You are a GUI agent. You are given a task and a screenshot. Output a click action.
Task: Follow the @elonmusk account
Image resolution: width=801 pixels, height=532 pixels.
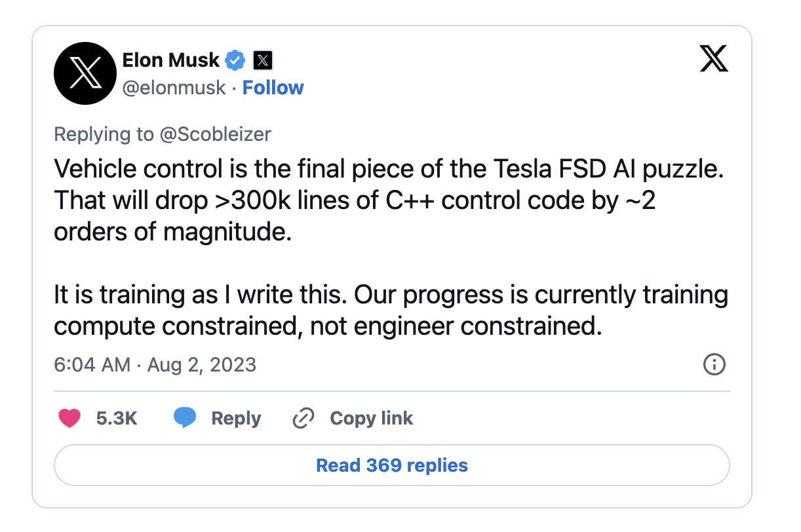click(x=273, y=88)
